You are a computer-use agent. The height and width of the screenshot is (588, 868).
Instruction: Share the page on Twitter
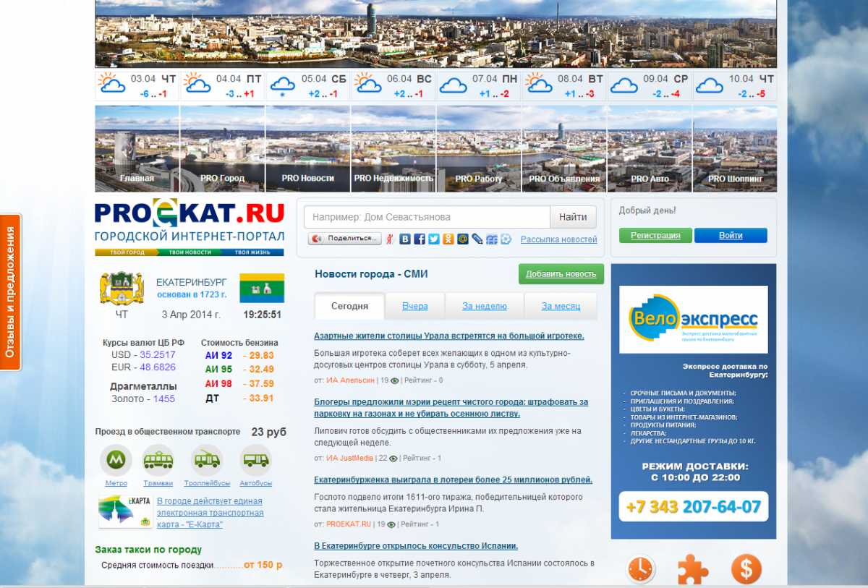(x=434, y=239)
